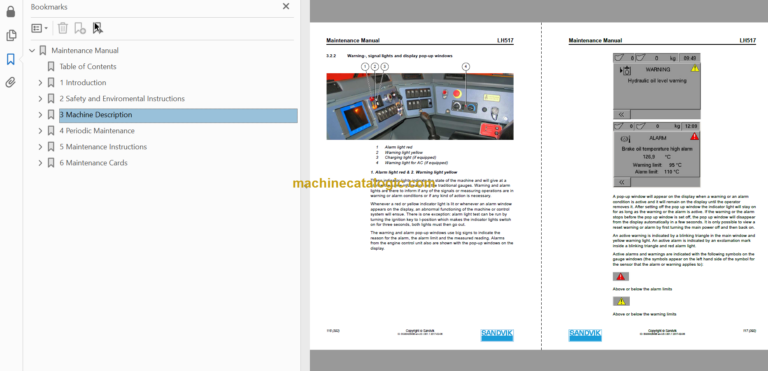Screen dimensions: 768x371
Task: Click the 'Charging light (if equipped)' legend line
Action: [x=409, y=157]
